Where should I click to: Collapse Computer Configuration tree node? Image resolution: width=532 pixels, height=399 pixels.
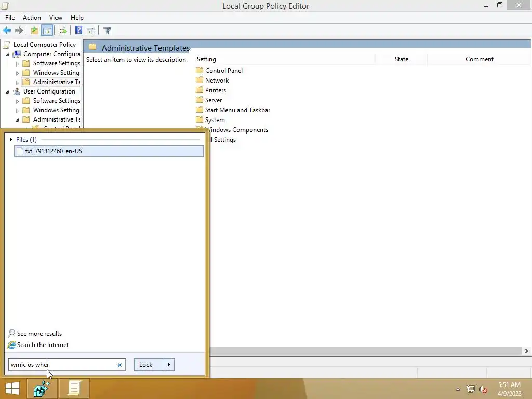click(x=7, y=54)
